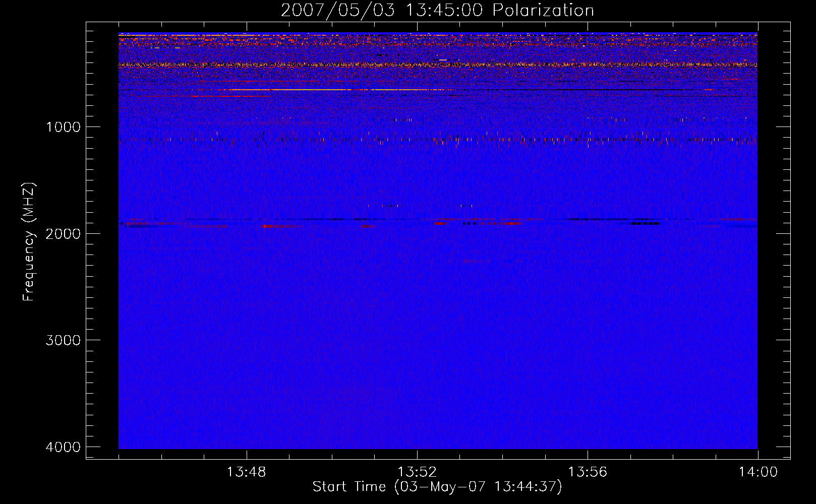
Task: Click the '14:00' time tick label
Action: 758,472
